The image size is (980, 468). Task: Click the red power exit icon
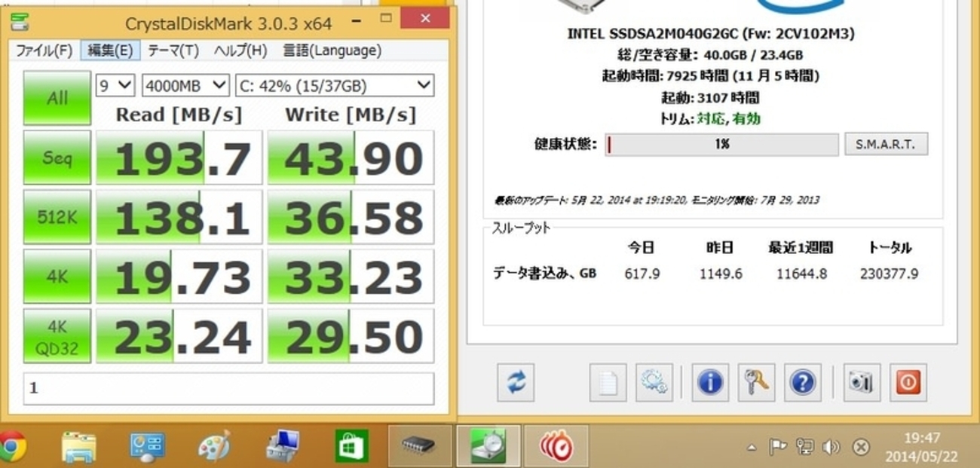click(908, 383)
